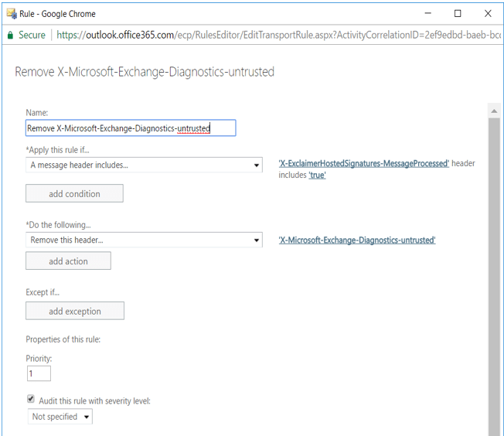The height and width of the screenshot is (436, 504).
Task: Focus the Priority number field
Action: [39, 374]
